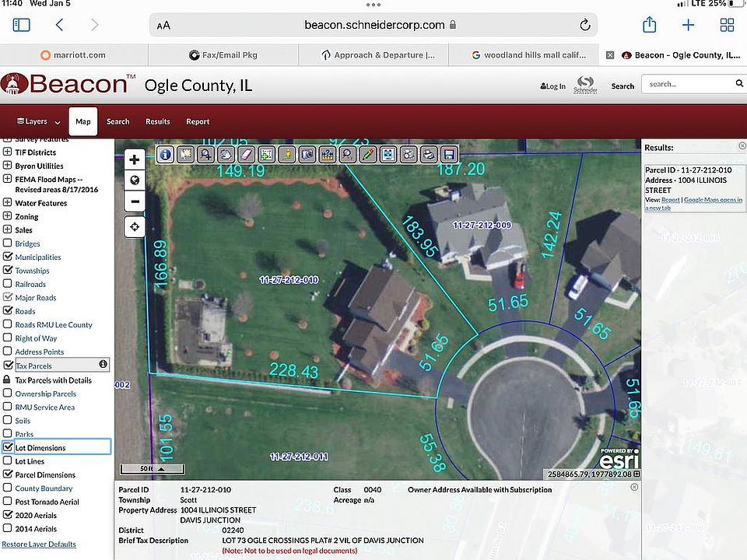Enable the Railroads layer
The image size is (747, 560).
pyautogui.click(x=8, y=283)
